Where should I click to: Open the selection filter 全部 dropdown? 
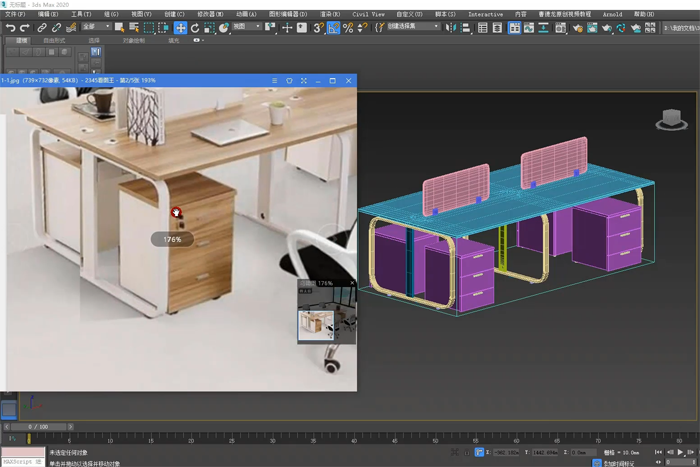point(96,26)
